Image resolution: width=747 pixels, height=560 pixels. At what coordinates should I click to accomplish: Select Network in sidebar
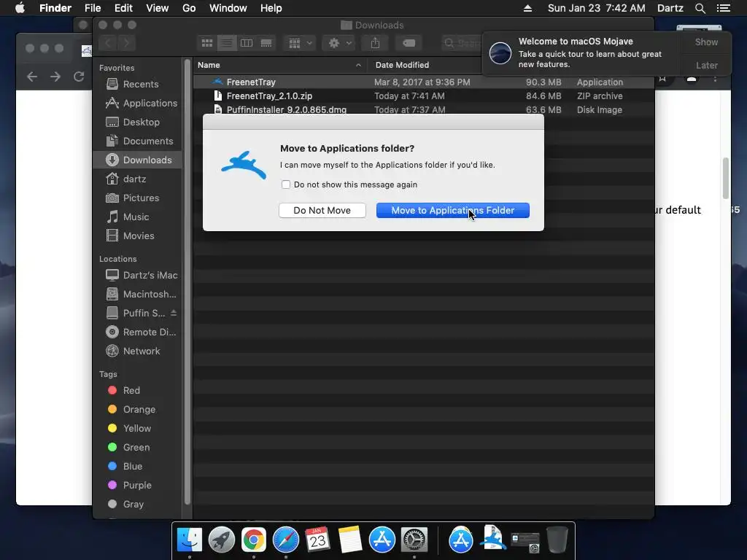138,351
